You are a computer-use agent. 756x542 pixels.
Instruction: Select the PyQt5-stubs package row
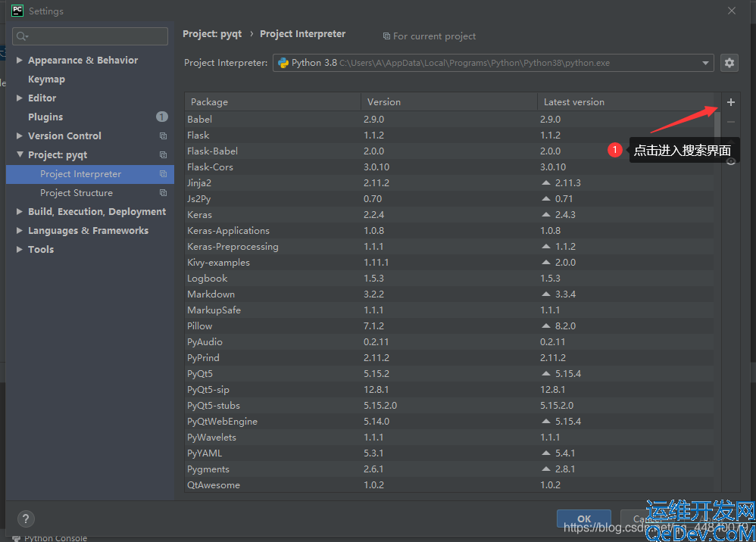tap(449, 405)
